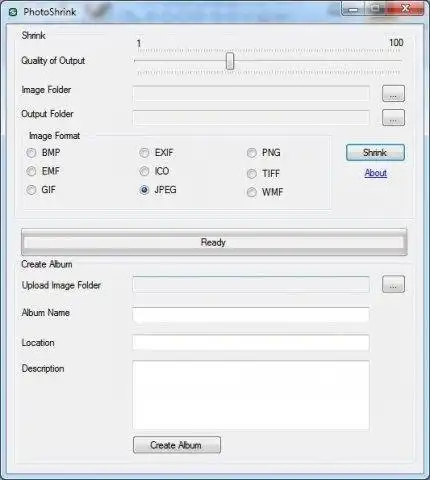The height and width of the screenshot is (480, 430).
Task: Minimize the PhotoShrink window
Action: coord(354,9)
